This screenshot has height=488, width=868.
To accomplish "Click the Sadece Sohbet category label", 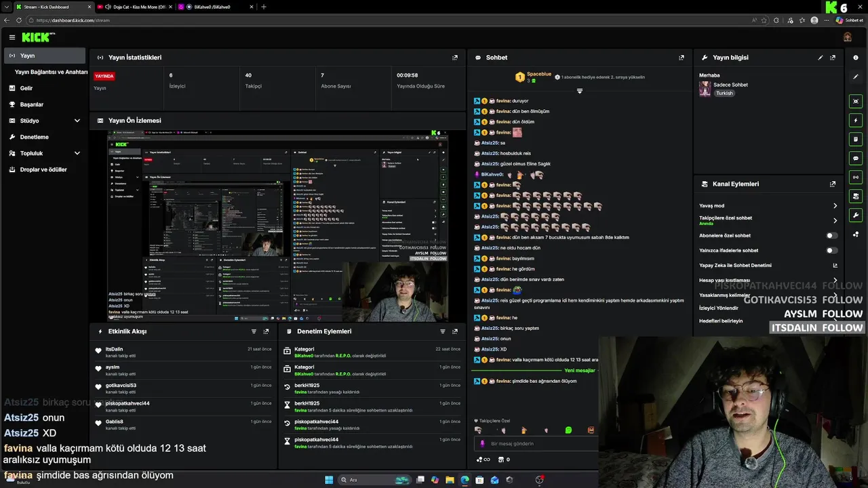I will click(x=730, y=85).
